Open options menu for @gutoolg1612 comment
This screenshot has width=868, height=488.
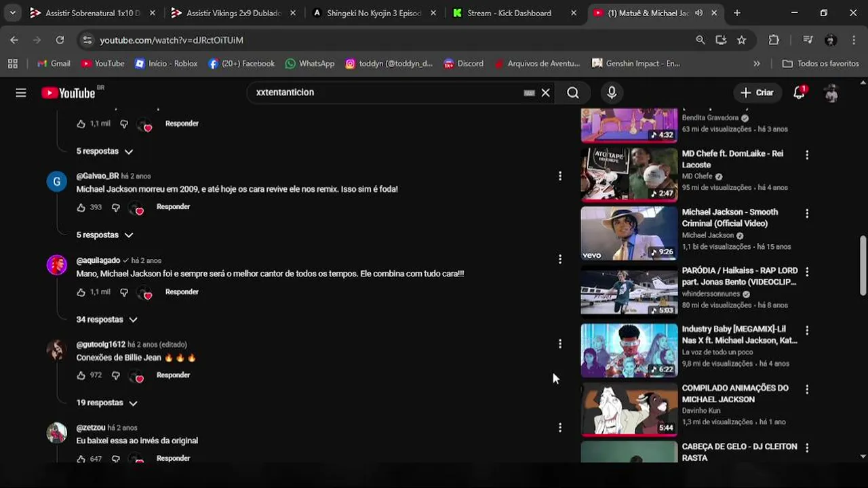[560, 344]
